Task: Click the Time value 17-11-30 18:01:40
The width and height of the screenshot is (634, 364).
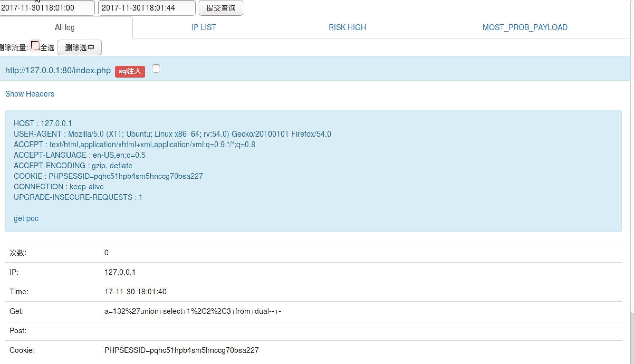Action: point(135,292)
